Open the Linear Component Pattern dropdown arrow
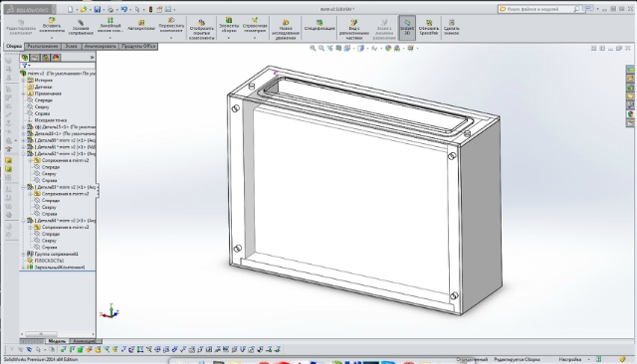 (x=110, y=38)
